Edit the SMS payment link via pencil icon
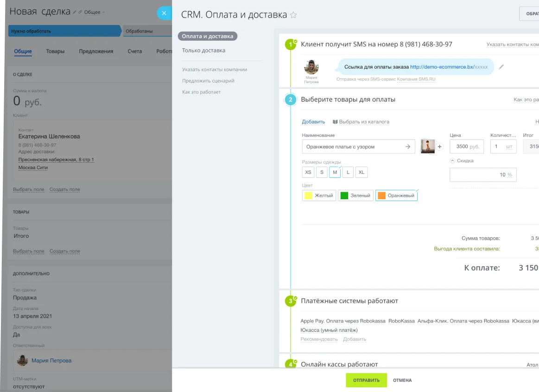This screenshot has height=392, width=539. click(x=501, y=67)
